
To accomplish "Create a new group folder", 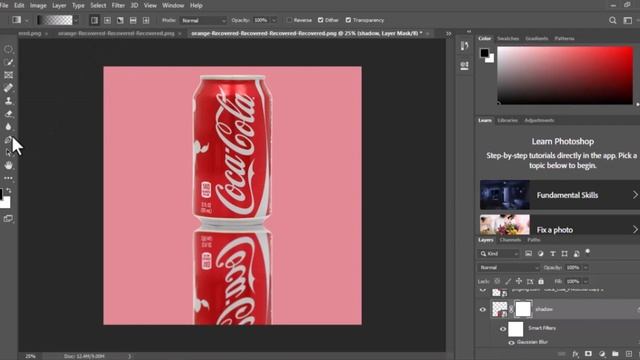I will point(615,354).
